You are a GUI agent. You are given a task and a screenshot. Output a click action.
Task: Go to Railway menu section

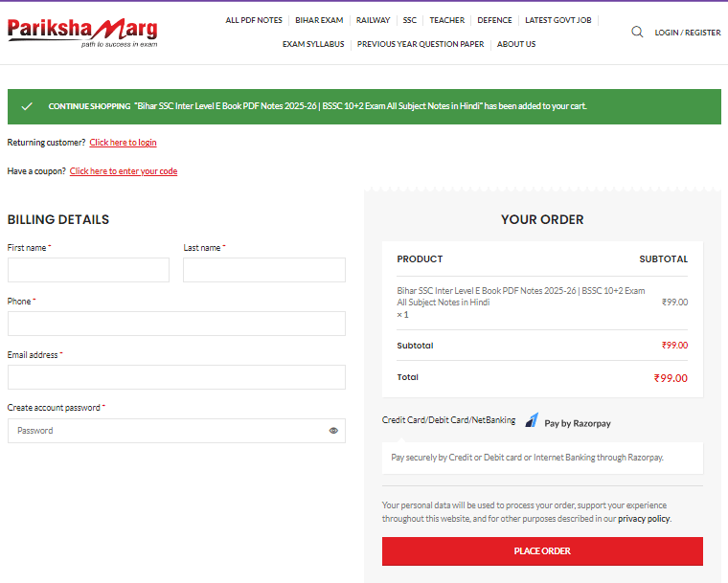[x=373, y=20]
